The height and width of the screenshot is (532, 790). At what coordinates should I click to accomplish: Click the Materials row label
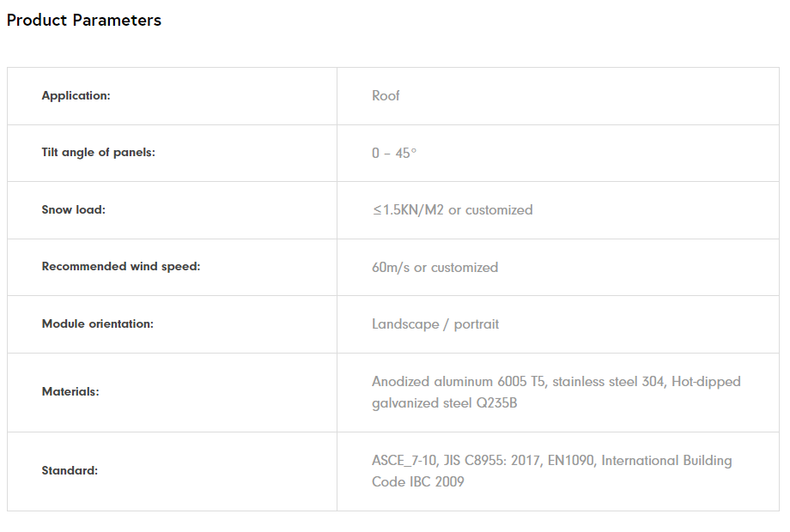pos(70,392)
